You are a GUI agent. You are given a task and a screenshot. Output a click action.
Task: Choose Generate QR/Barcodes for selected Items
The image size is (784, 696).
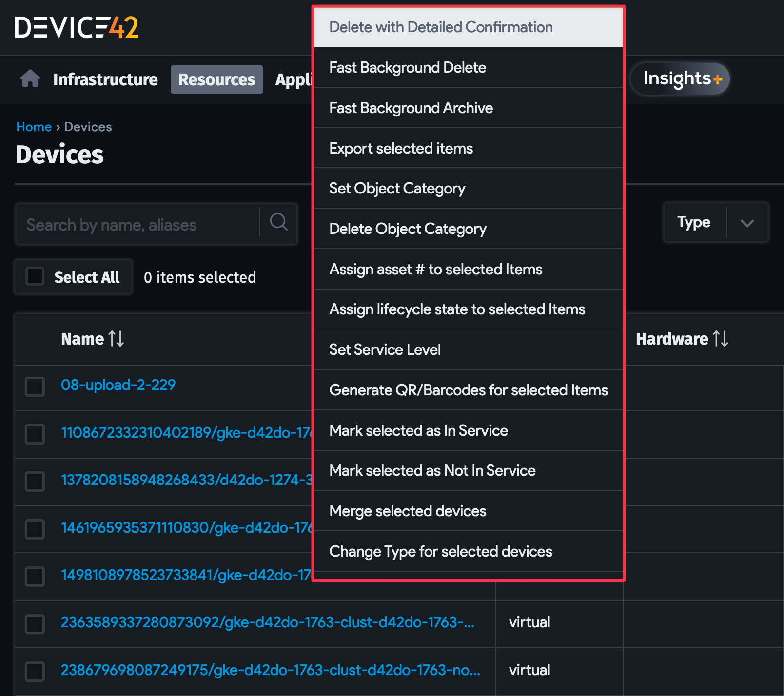(x=468, y=390)
